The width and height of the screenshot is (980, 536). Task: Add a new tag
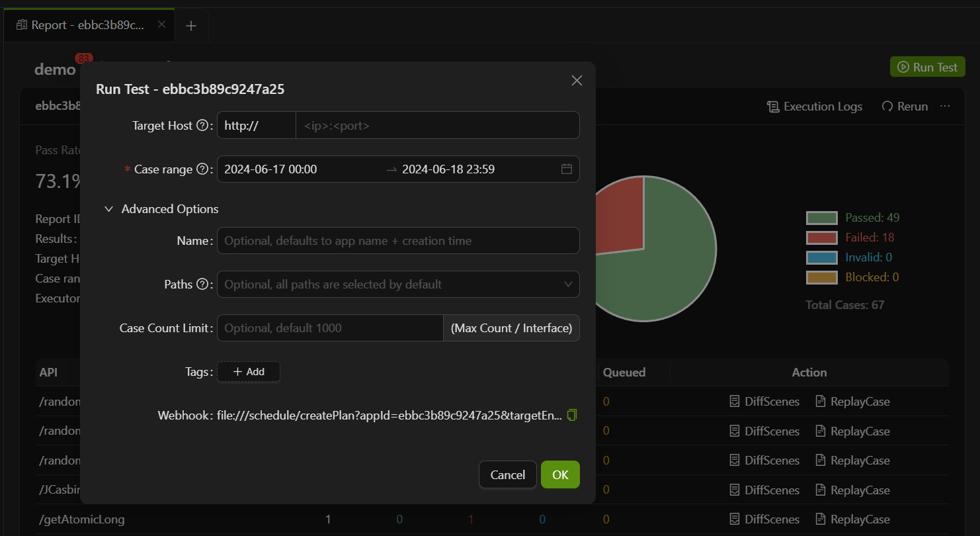(249, 372)
